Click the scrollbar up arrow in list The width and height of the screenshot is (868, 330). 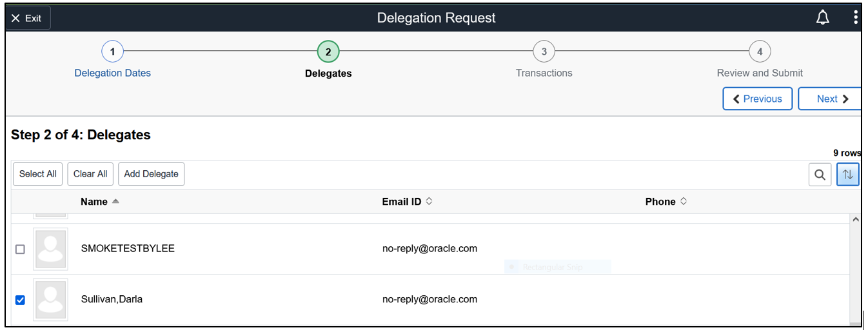[856, 220]
